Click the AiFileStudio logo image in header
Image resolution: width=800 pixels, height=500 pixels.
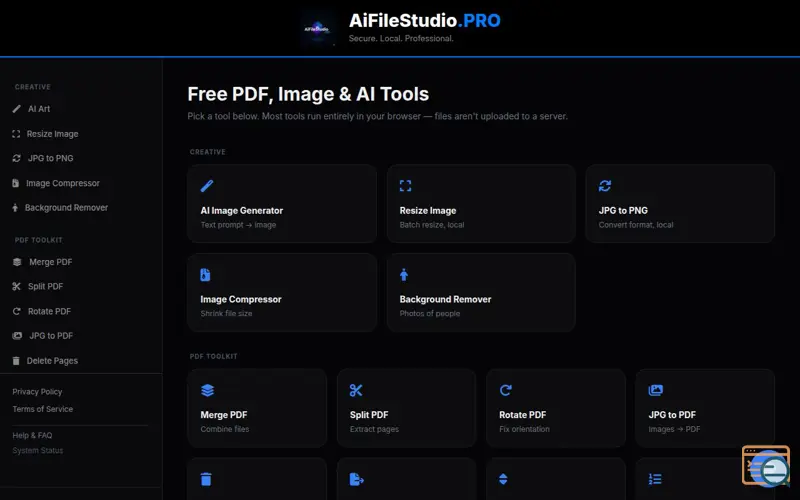coord(319,29)
